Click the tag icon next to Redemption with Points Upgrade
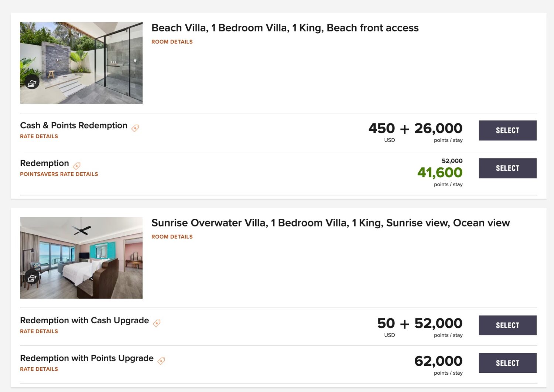 [x=161, y=361]
